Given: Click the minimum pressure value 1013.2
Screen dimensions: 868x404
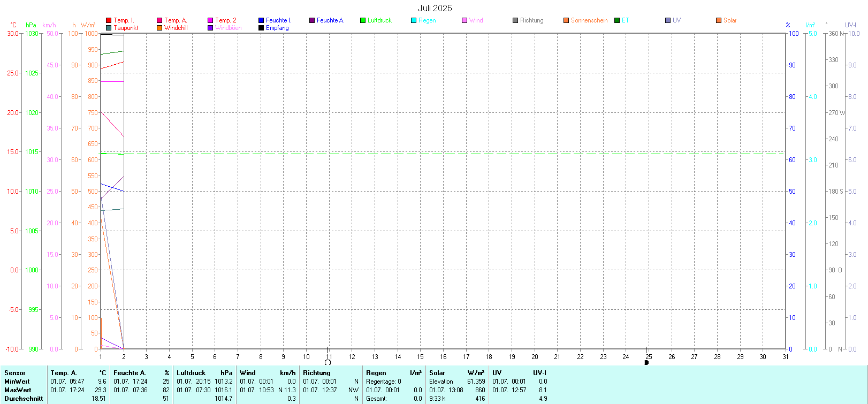Looking at the screenshot, I should pos(224,382).
